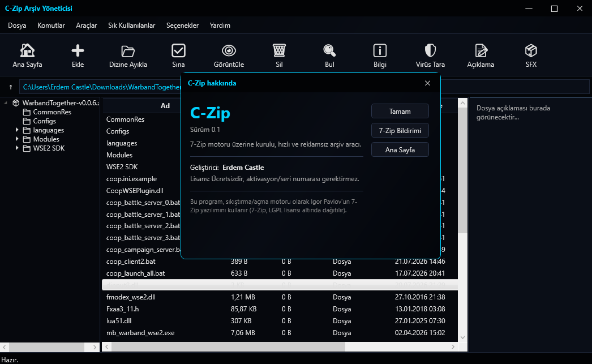Expand the languages tree node

pos(17,130)
